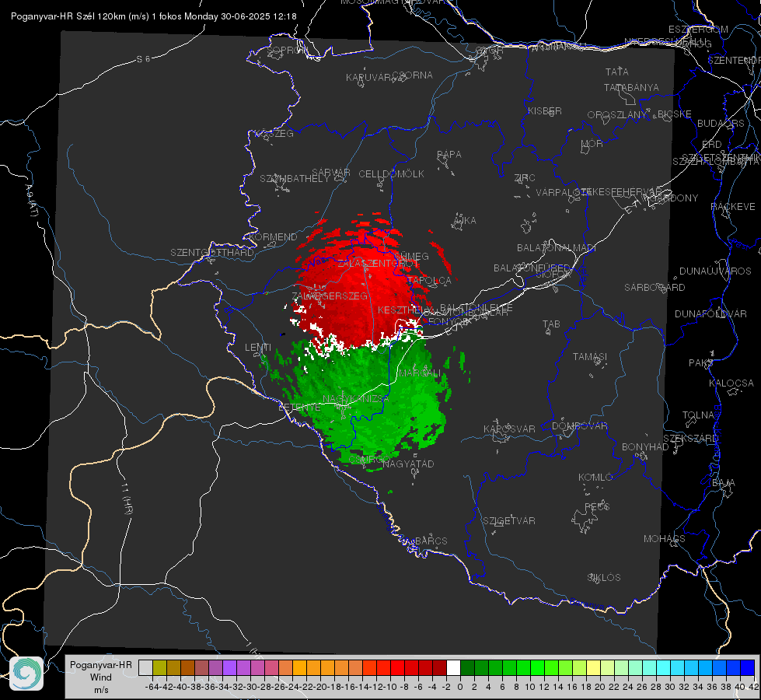This screenshot has height=700, width=761.
Task: Click the ZALAEGERSZEG city label
Action: click(x=330, y=296)
